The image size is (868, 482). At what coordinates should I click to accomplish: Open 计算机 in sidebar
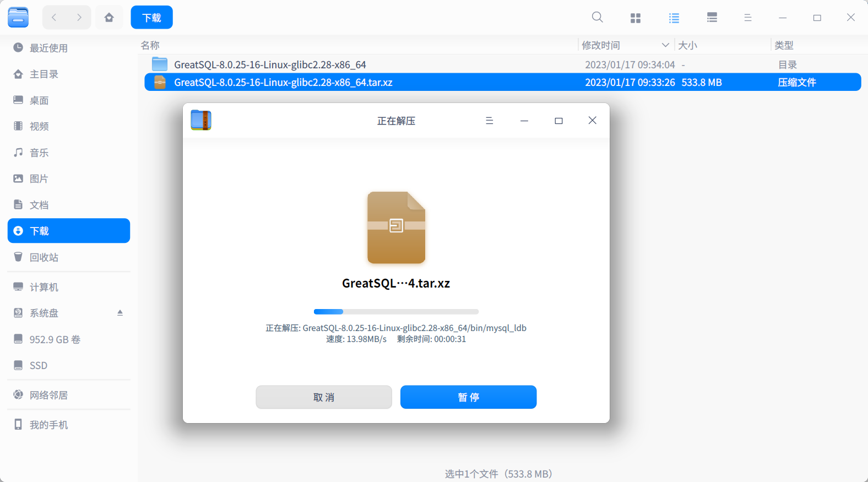(69, 287)
